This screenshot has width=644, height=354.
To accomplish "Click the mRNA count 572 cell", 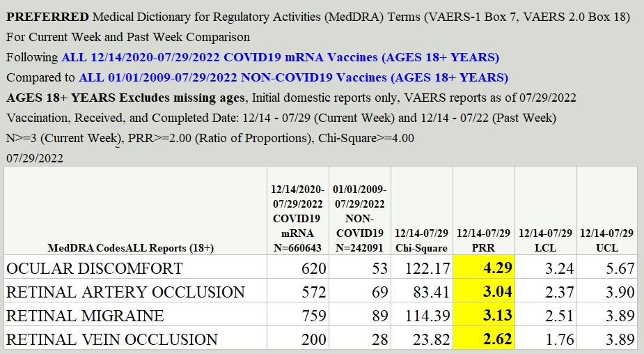I will 298,291.
